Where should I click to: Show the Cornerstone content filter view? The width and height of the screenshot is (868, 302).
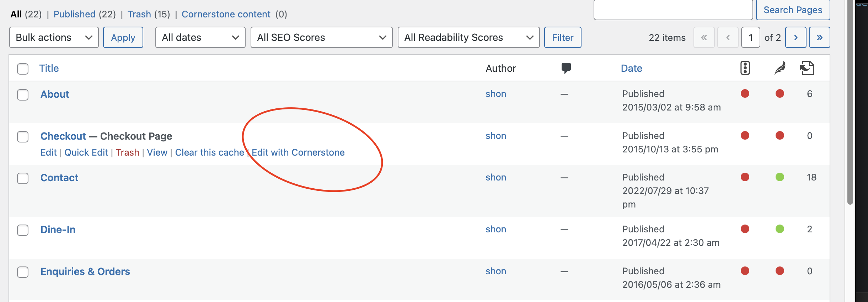(226, 14)
